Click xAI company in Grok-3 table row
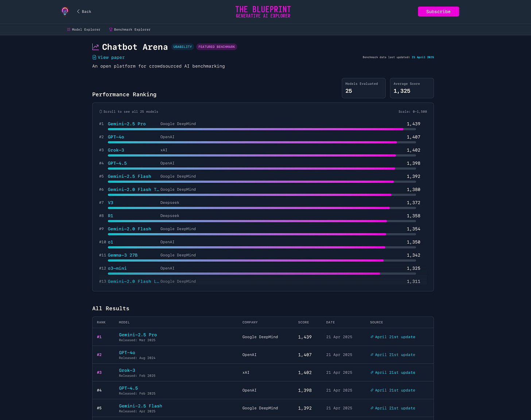Screen dimensions: 531x420 coord(246,373)
